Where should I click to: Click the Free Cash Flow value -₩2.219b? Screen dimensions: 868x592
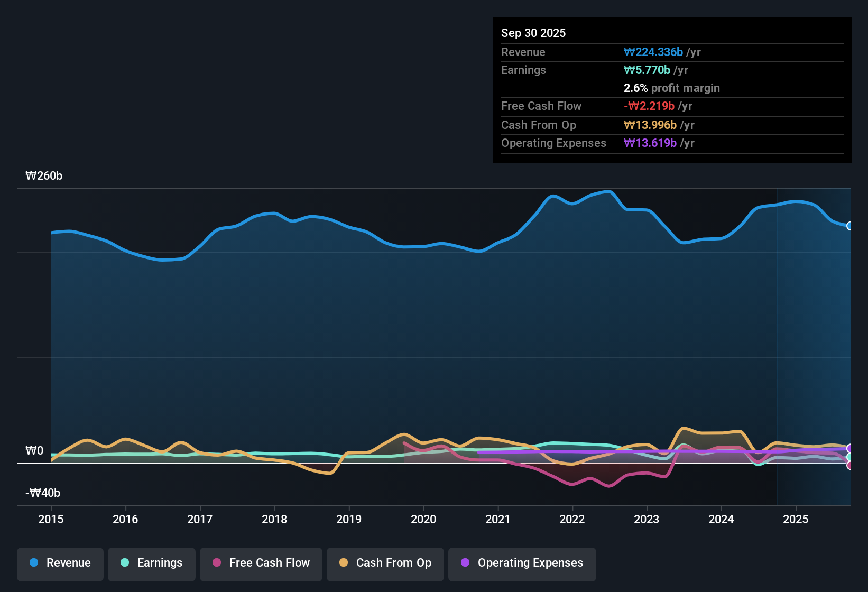click(649, 106)
